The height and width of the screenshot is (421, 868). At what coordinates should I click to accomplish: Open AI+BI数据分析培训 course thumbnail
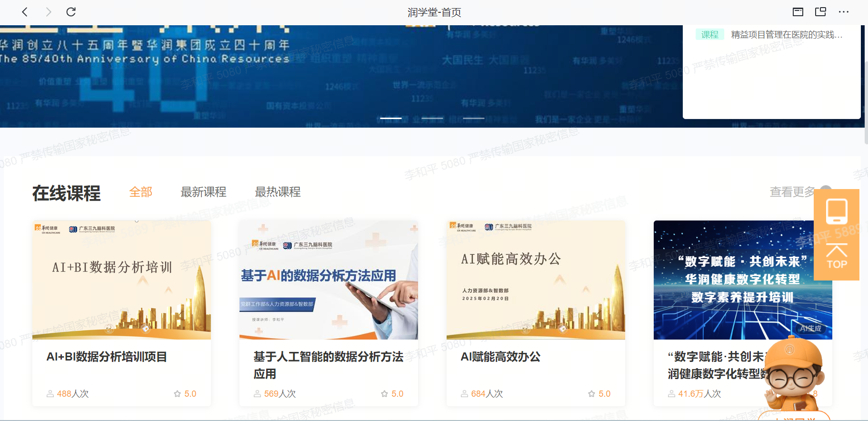pos(121,280)
